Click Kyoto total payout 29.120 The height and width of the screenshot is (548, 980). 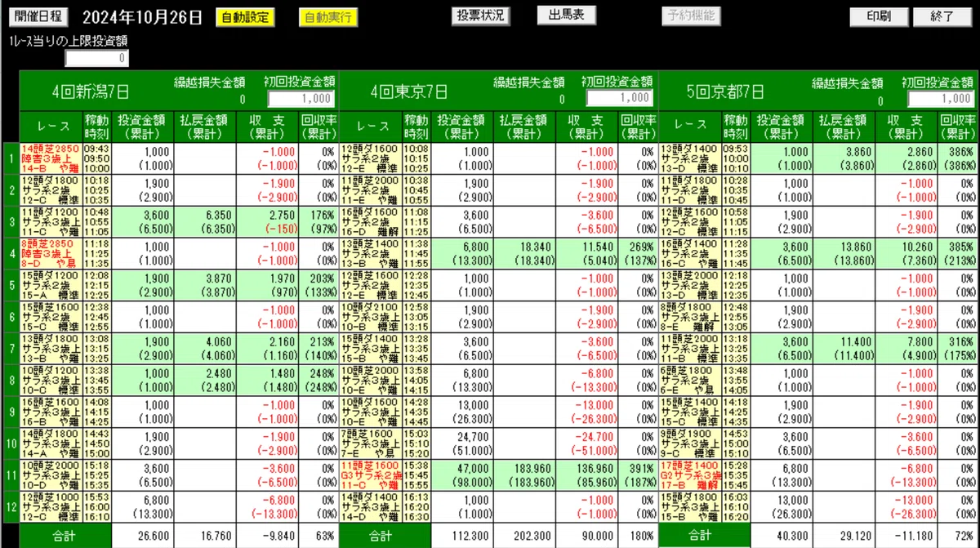point(844,536)
